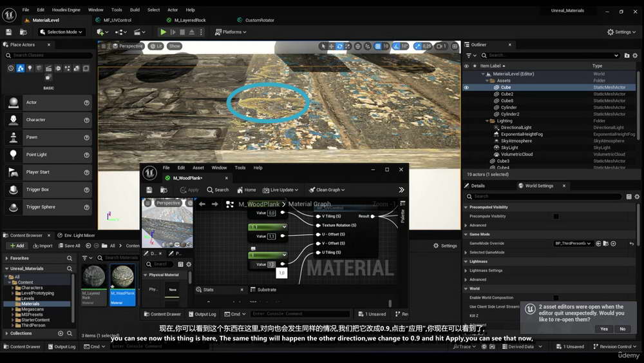Toggle grid snapping icon in viewport
The height and width of the screenshot is (363, 644).
(378, 46)
